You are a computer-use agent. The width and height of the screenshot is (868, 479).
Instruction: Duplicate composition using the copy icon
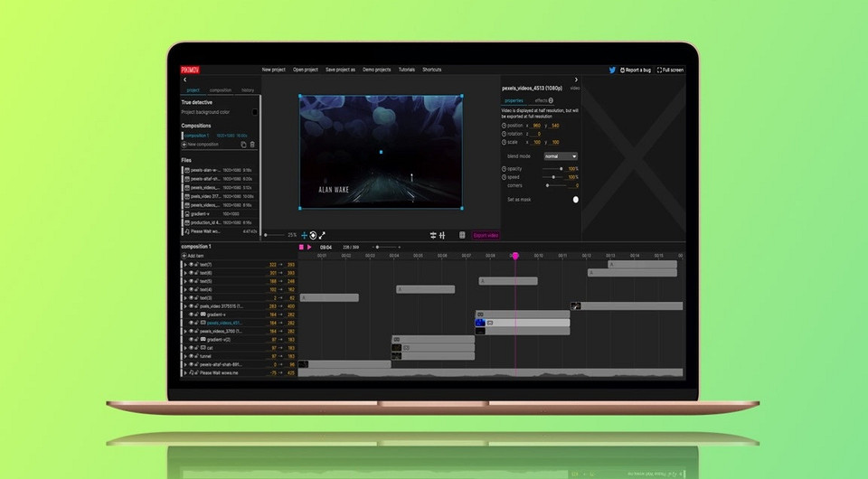(243, 145)
